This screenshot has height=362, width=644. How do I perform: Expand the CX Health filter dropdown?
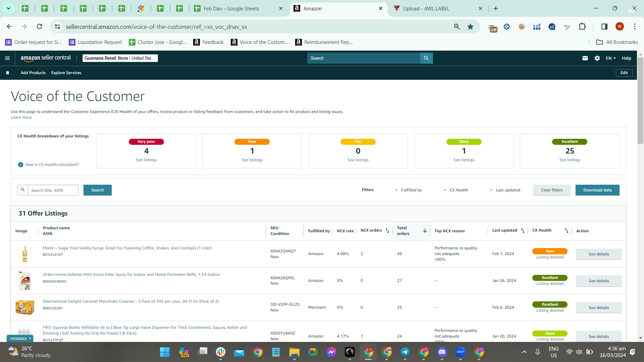[456, 190]
